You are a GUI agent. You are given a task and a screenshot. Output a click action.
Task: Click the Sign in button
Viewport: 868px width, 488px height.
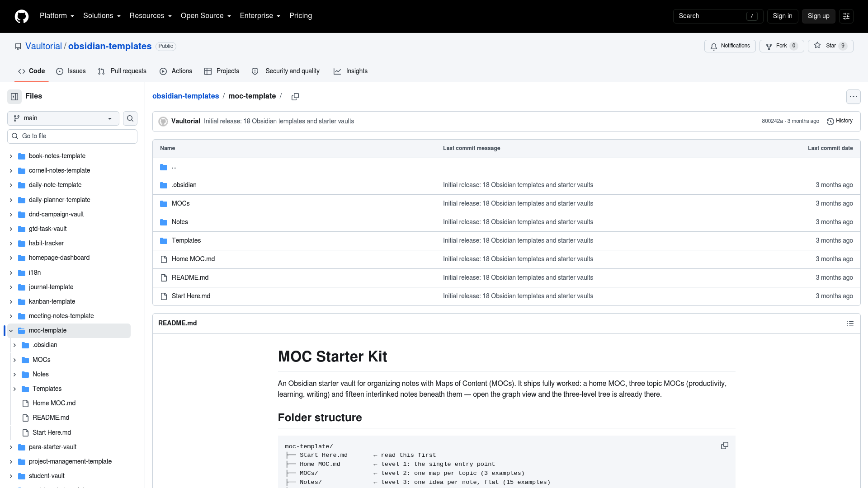[x=783, y=16]
